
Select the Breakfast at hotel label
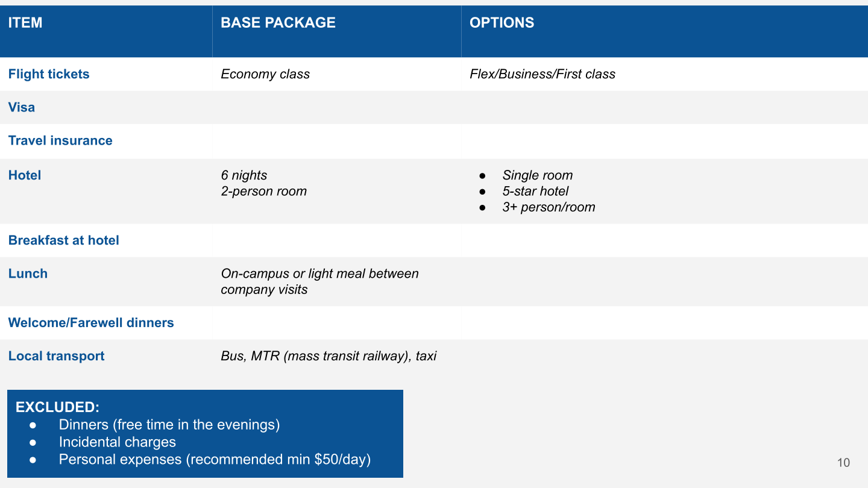[64, 240]
